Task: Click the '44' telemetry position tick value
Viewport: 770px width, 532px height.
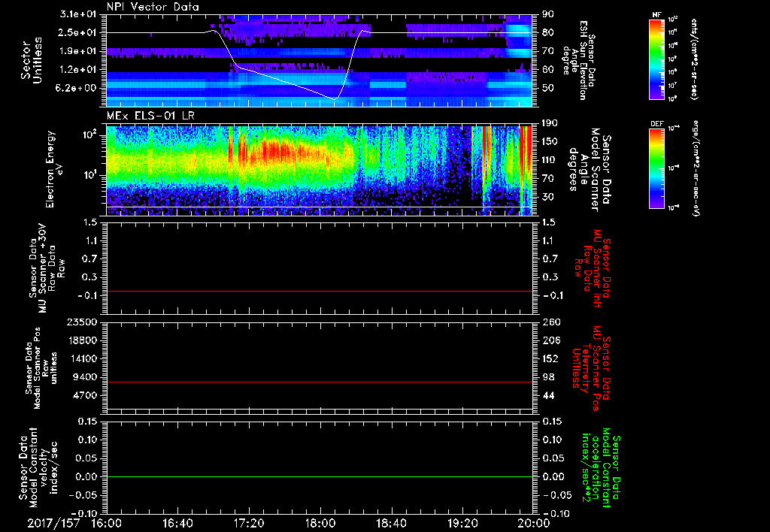Action: click(548, 395)
